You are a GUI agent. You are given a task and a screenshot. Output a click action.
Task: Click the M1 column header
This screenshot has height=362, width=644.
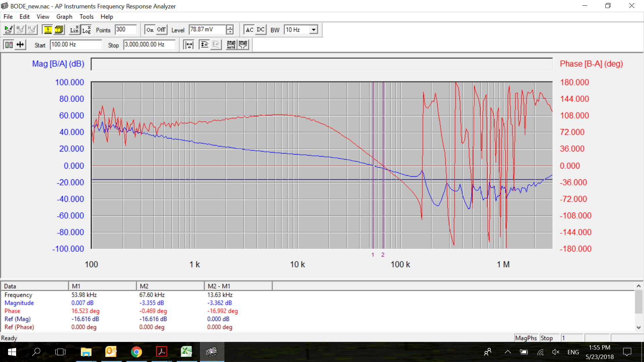103,286
